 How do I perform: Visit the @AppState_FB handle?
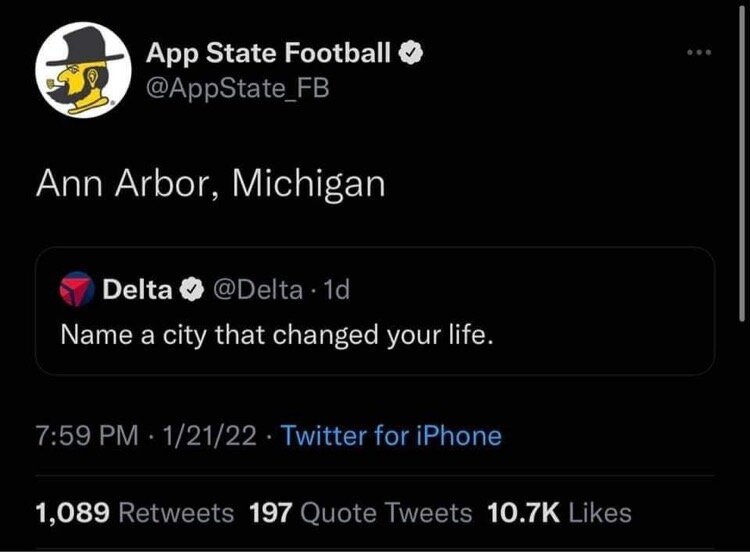click(x=237, y=89)
